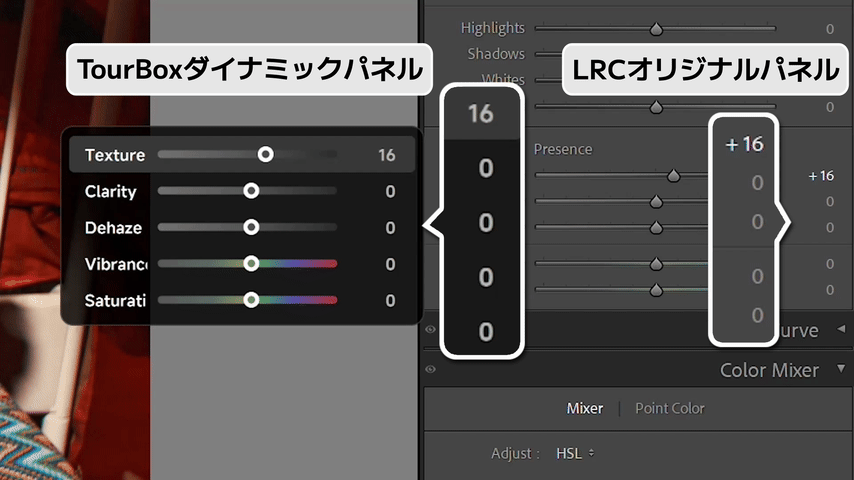The image size is (854, 480).
Task: Click the Highlights label in Lightroom panel
Action: click(x=492, y=29)
